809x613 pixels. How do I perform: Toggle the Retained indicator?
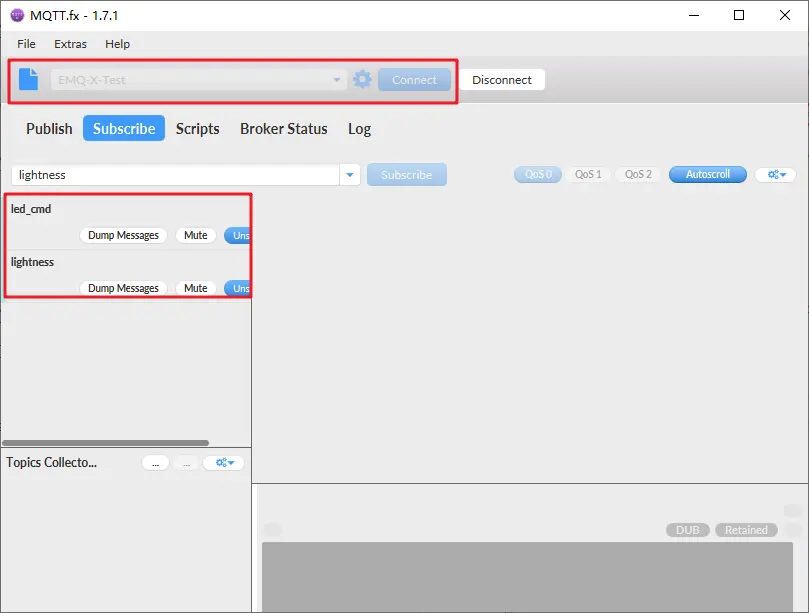coord(746,530)
